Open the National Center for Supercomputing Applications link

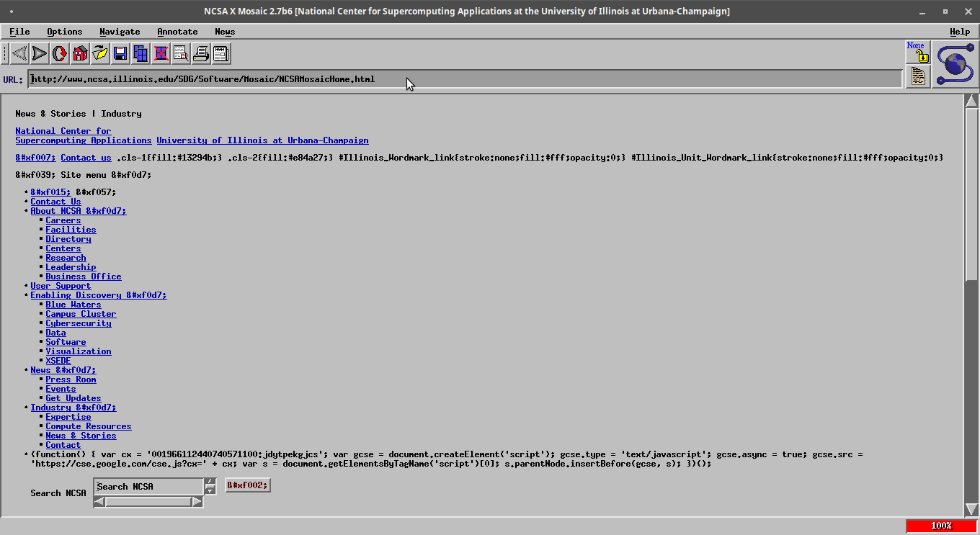coord(84,136)
